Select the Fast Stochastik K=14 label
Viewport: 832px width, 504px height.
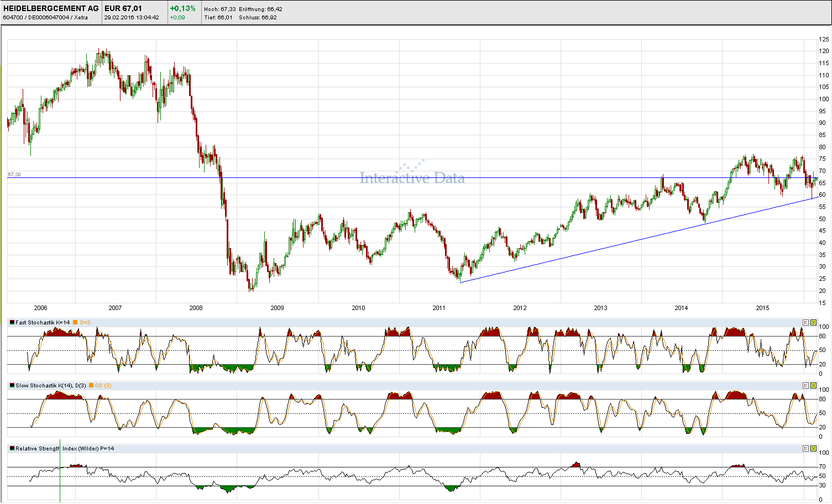click(x=43, y=322)
